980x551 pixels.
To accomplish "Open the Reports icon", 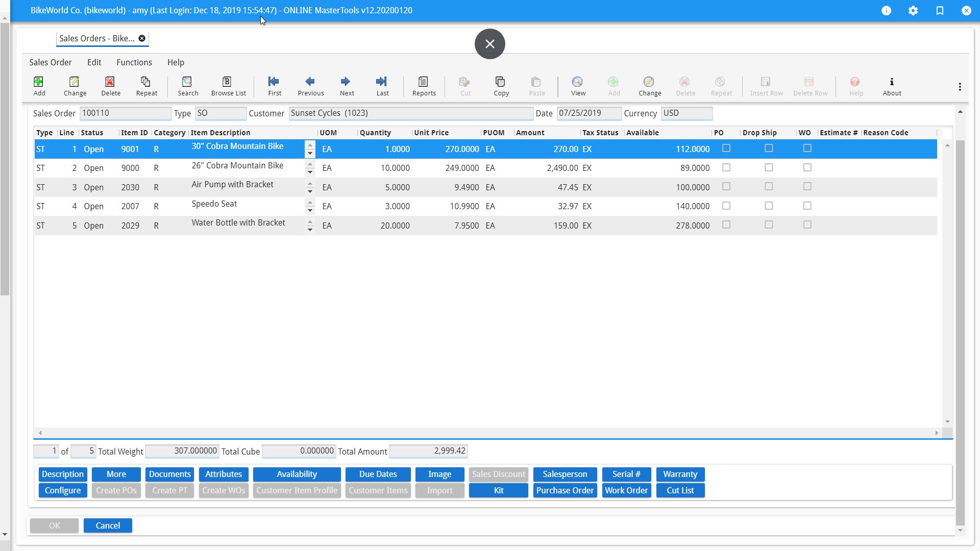I will click(x=423, y=86).
